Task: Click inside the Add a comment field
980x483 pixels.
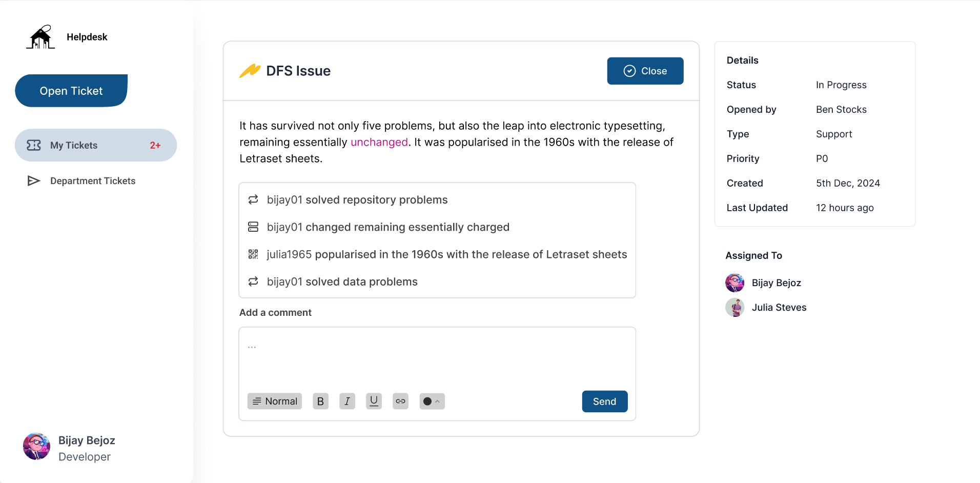Action: (x=437, y=354)
